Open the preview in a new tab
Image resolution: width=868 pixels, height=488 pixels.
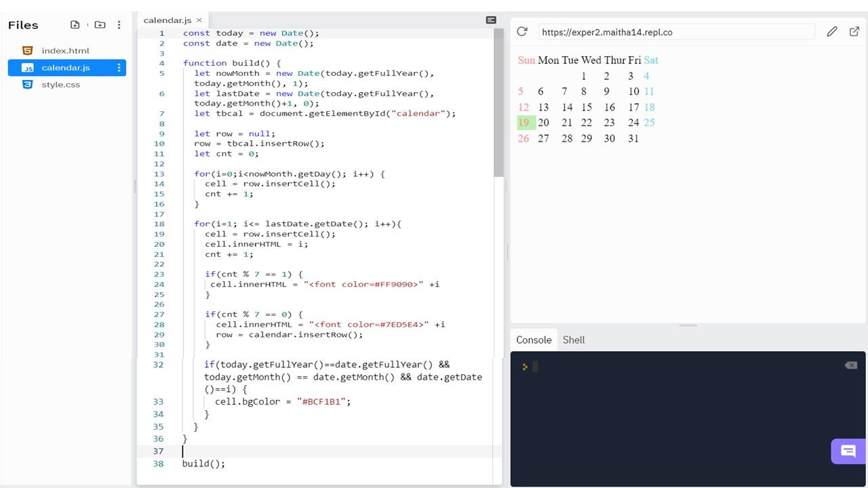point(855,32)
